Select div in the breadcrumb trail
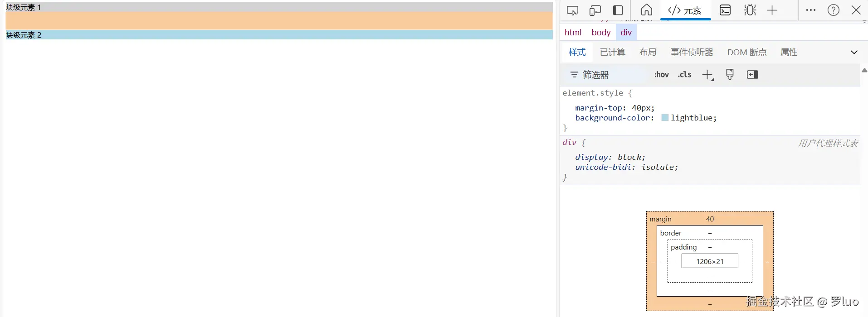Screen dimensions: 868x317 (626, 32)
